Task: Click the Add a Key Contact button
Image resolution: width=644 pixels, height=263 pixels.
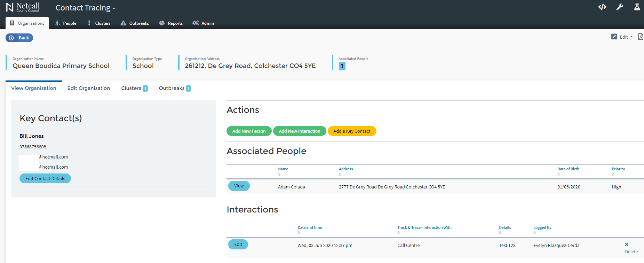Action: (x=352, y=131)
